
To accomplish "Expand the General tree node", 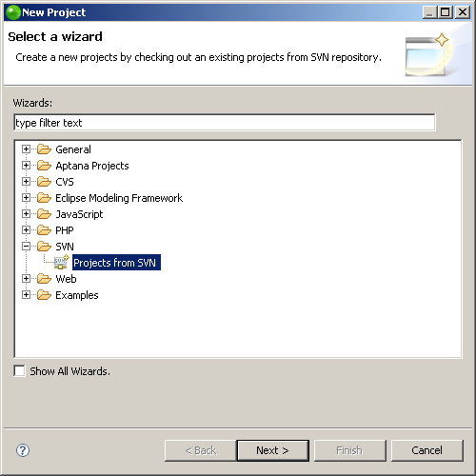I will pos(26,149).
